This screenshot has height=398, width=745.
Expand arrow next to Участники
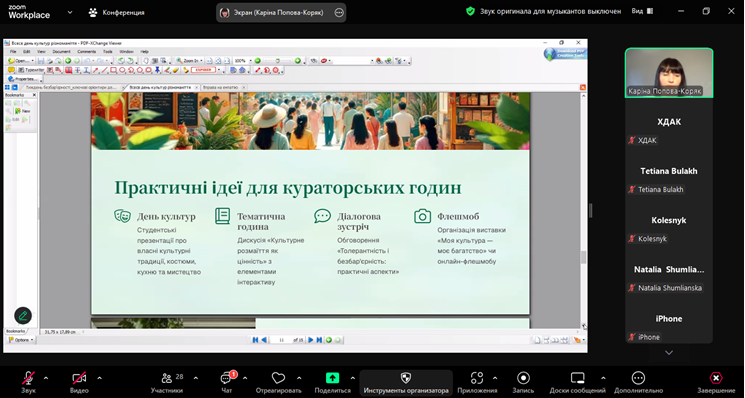click(x=196, y=378)
